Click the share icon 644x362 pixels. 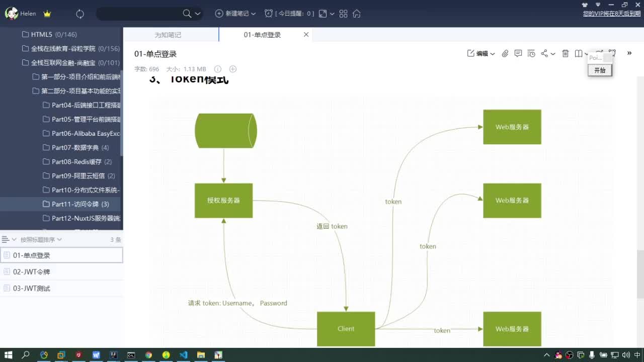click(x=544, y=53)
